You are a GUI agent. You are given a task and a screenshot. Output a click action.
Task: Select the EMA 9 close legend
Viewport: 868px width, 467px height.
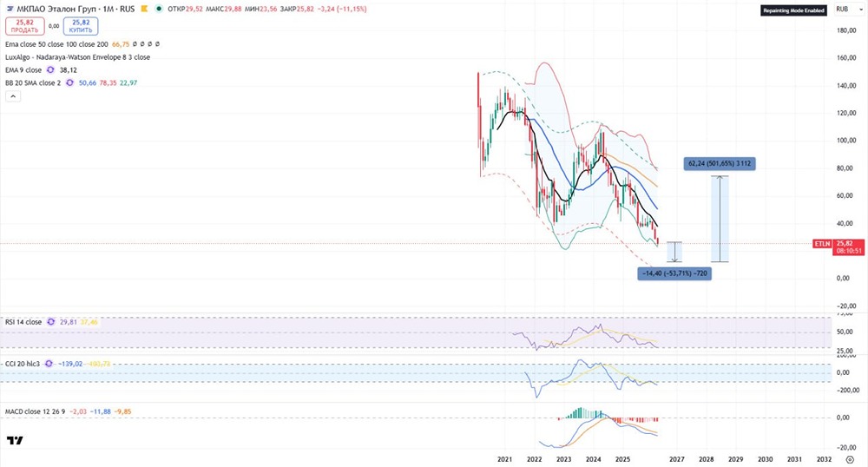tap(23, 70)
